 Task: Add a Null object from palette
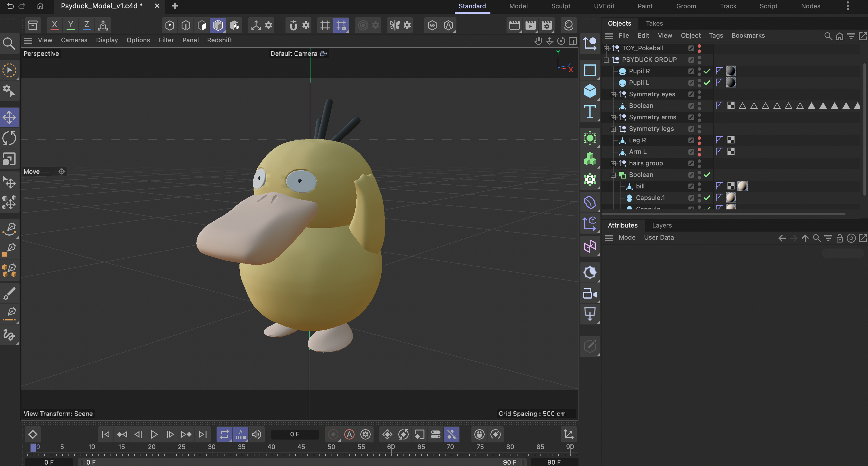pos(590,44)
